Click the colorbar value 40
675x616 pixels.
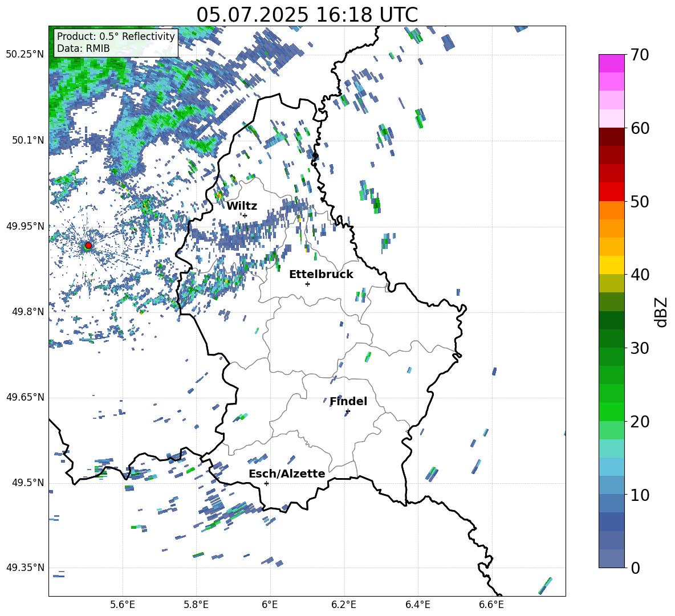[x=640, y=275]
